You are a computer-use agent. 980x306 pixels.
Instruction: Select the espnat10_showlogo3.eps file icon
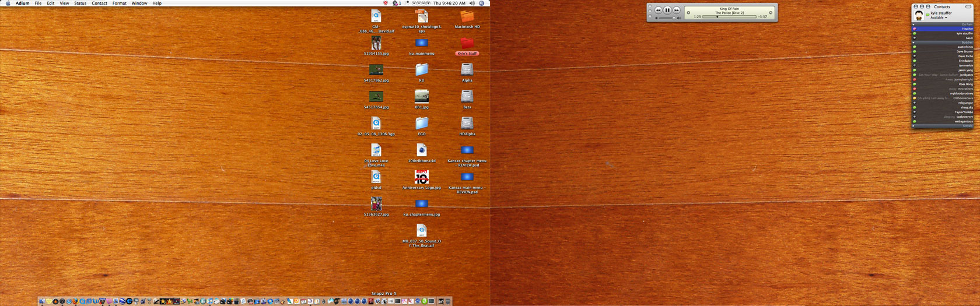(422, 16)
